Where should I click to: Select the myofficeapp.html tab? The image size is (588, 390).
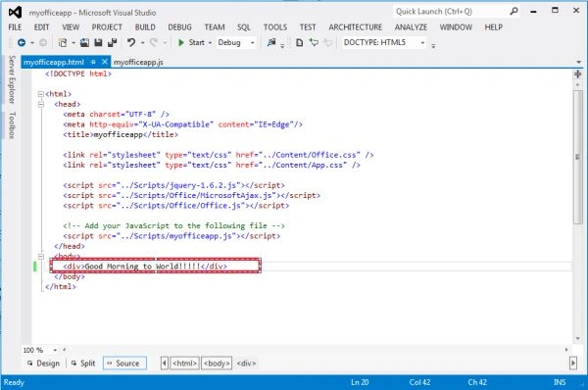click(54, 63)
